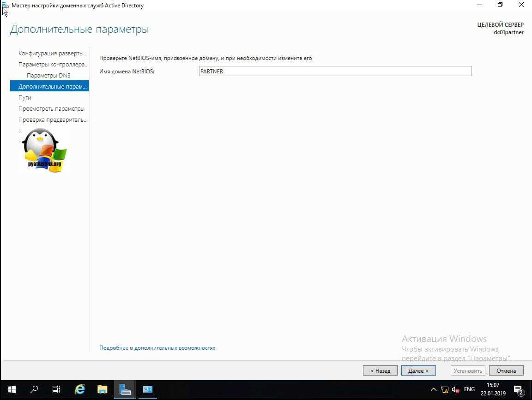Click the Дополнительные параметры page heading
Viewport: 532px width, 400px height.
coord(79,29)
